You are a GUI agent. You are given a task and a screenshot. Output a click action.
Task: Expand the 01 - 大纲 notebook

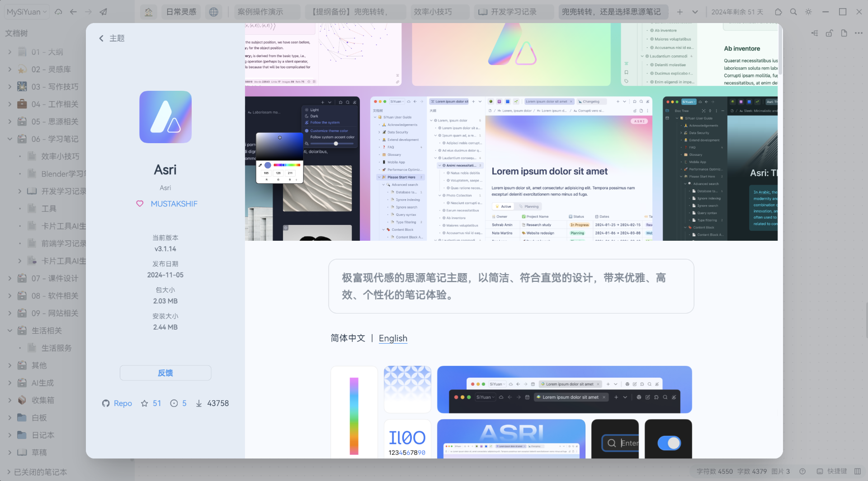[9, 52]
